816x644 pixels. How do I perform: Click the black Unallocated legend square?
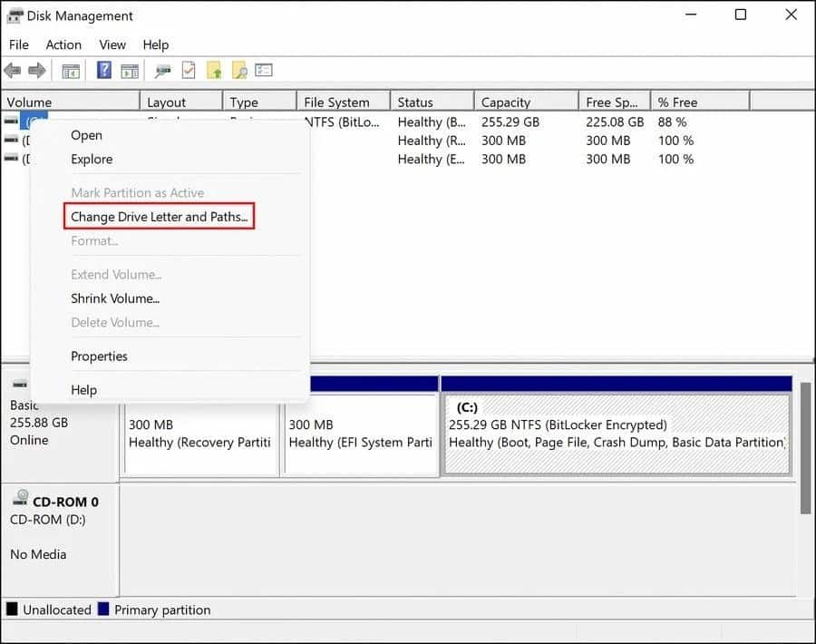click(13, 610)
